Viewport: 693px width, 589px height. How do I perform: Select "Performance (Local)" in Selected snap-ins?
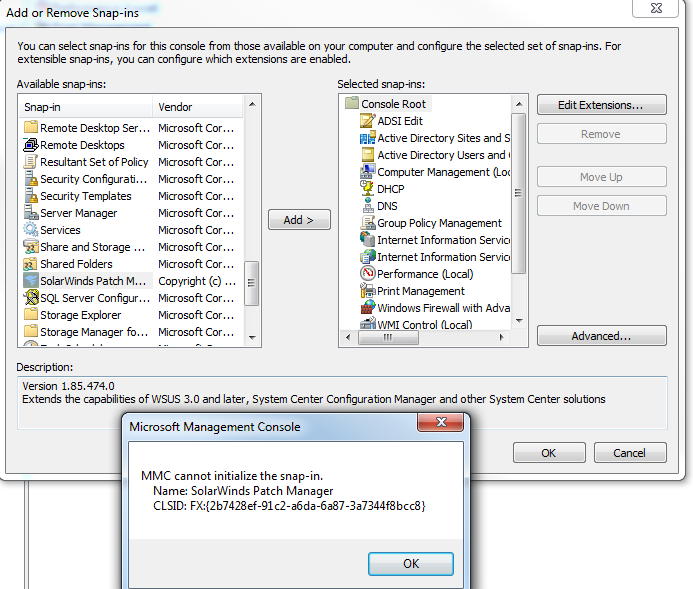425,274
